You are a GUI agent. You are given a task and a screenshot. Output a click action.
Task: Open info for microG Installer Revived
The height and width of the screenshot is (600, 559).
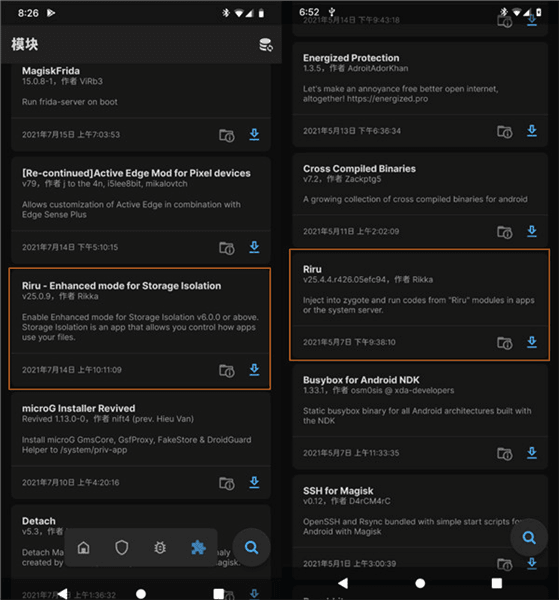pos(227,483)
